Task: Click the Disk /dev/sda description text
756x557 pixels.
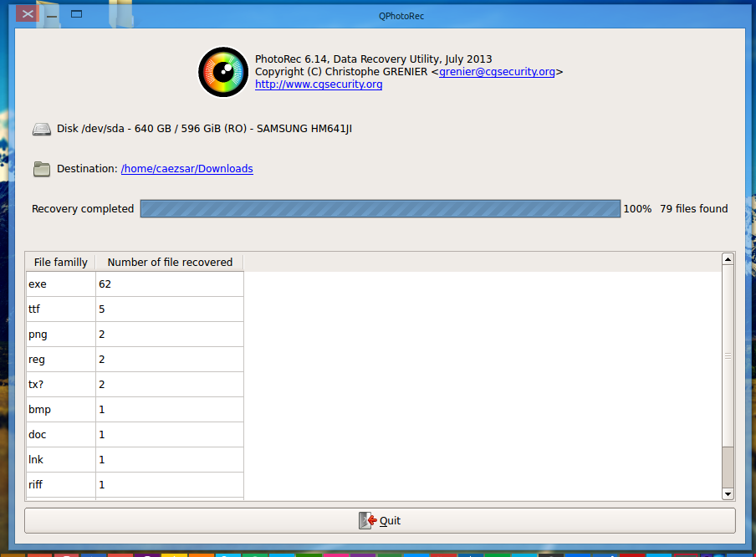Action: click(204, 129)
